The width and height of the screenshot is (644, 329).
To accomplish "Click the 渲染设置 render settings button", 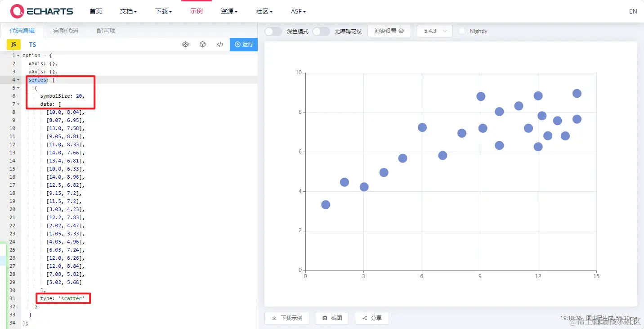I will [389, 31].
